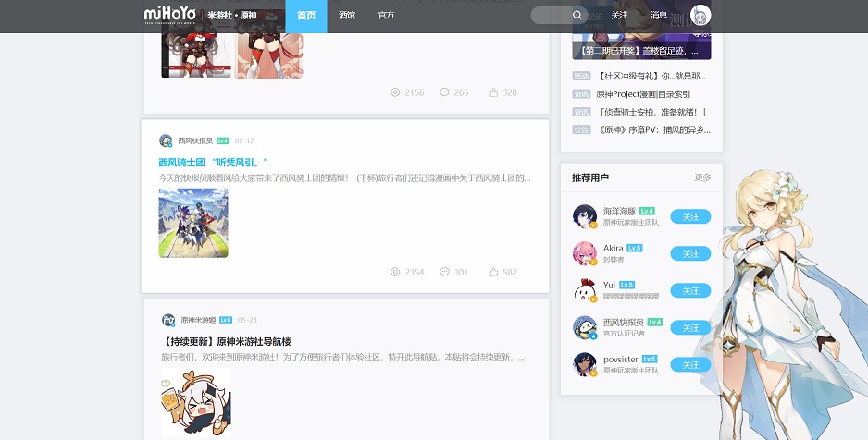
Task: Open post 【持续更新】原神米游社导航楼
Action: (x=226, y=342)
